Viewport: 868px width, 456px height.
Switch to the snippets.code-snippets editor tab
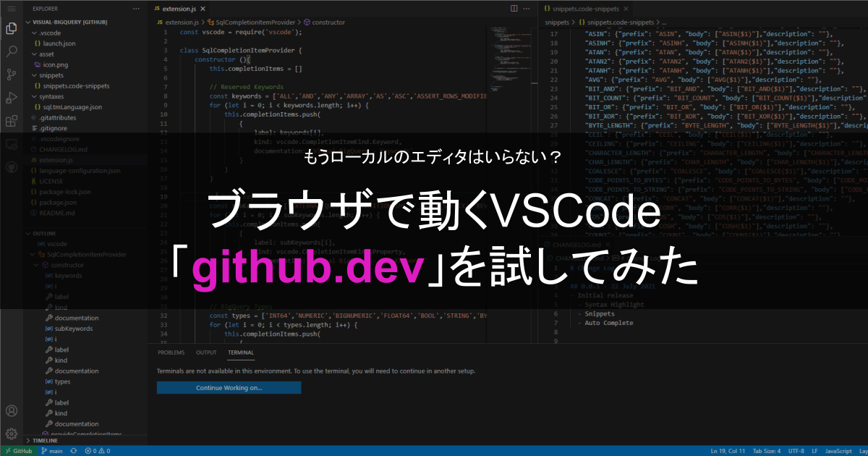pos(587,9)
